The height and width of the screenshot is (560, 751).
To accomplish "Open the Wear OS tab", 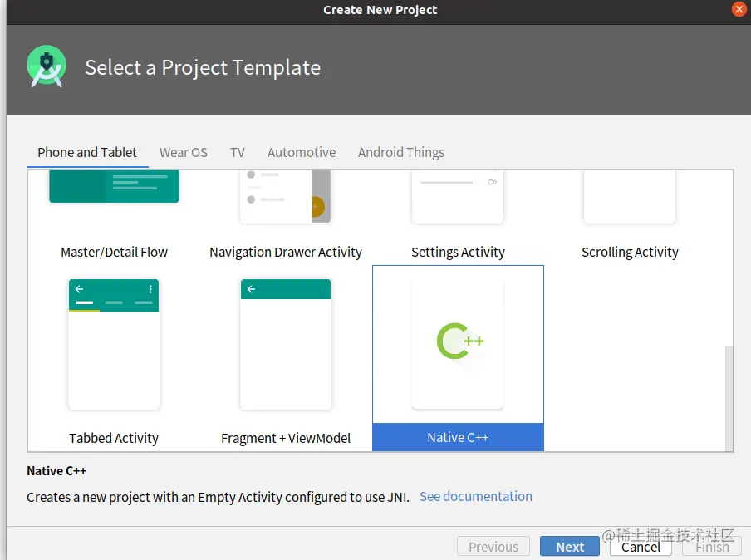I will [x=184, y=152].
